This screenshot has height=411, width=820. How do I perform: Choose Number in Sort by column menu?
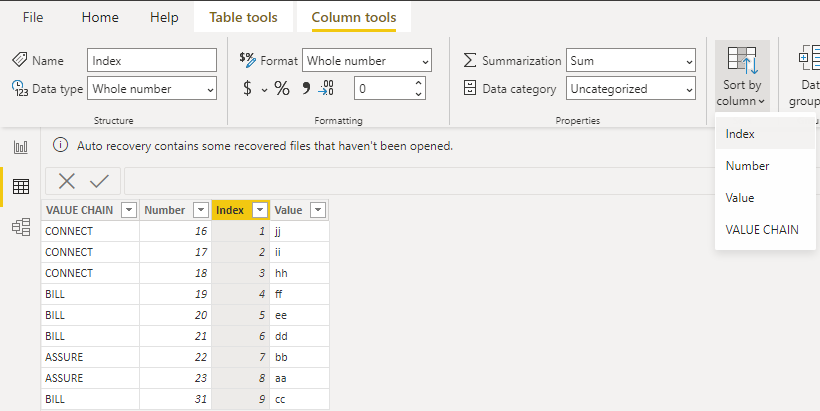point(747,166)
